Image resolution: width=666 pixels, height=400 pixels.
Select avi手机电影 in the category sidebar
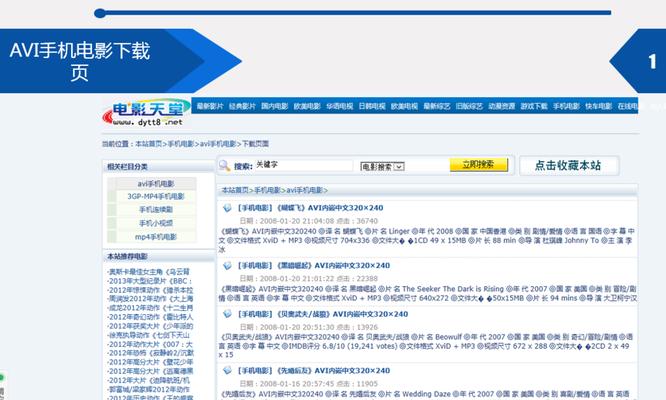coord(156,184)
